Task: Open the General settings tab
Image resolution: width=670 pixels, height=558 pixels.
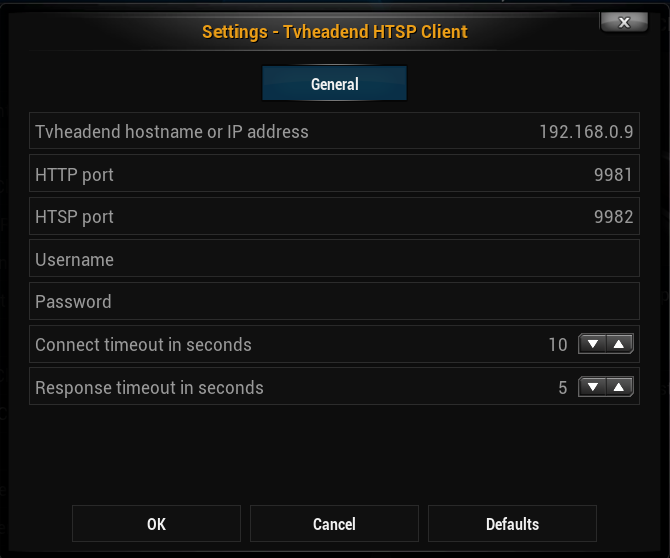Action: [335, 83]
